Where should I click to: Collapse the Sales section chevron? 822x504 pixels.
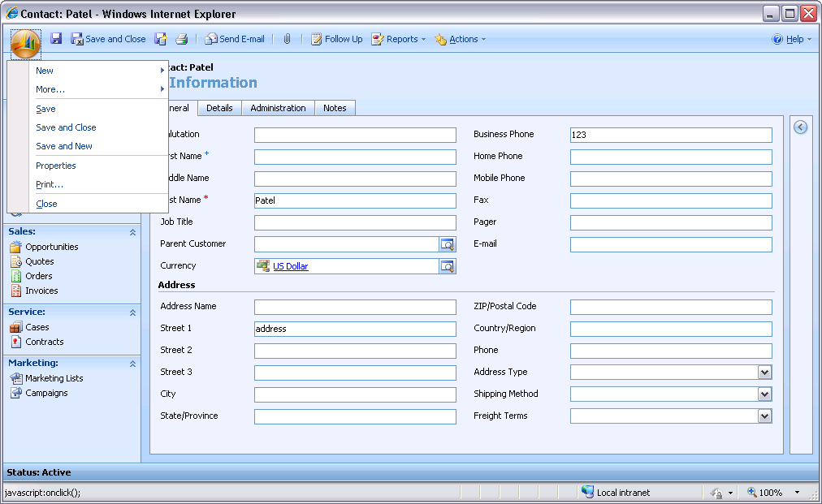[132, 231]
